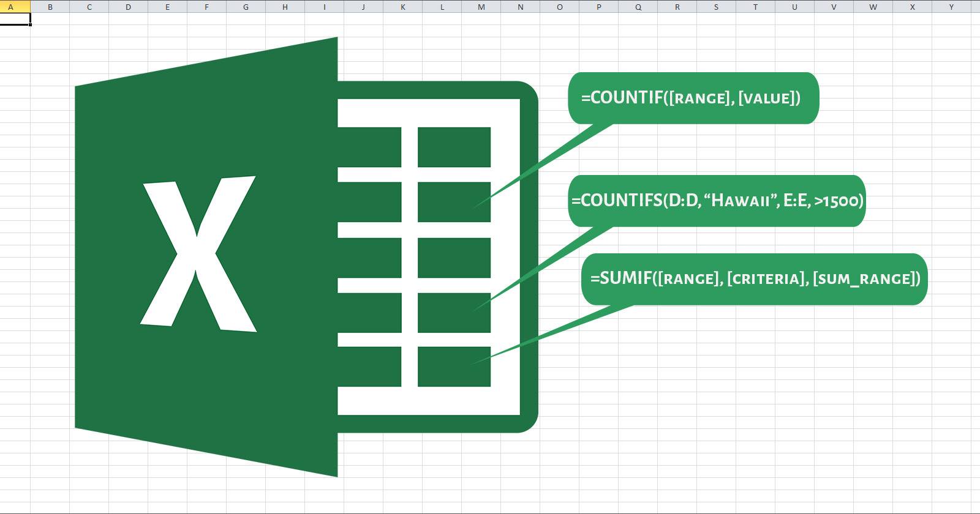The width and height of the screenshot is (980, 514).
Task: Click the active cell A1
Action: coord(15,20)
